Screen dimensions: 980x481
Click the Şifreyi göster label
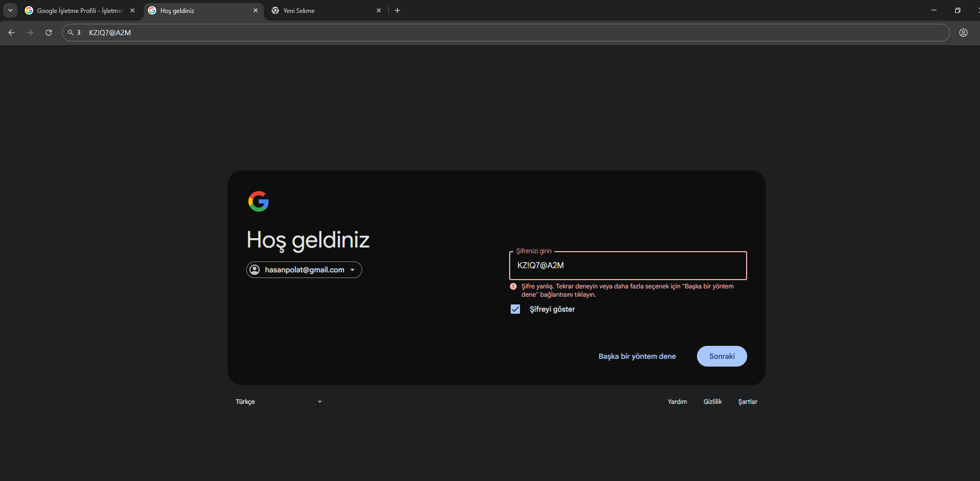click(x=552, y=309)
